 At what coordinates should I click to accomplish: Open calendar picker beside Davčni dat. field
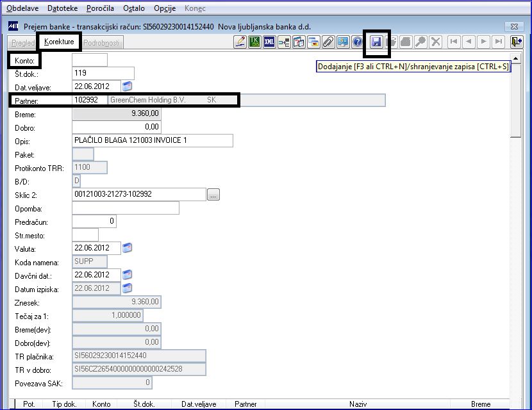point(128,274)
